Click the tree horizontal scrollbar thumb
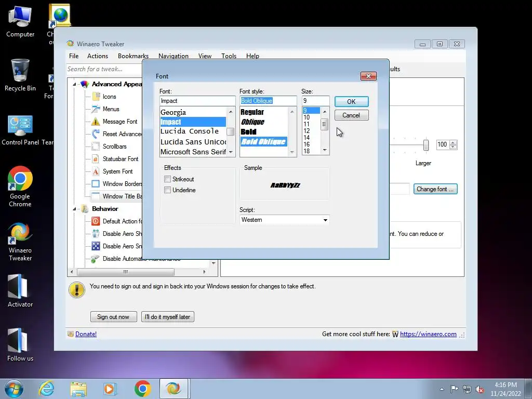This screenshot has width=532, height=399. tap(126, 272)
